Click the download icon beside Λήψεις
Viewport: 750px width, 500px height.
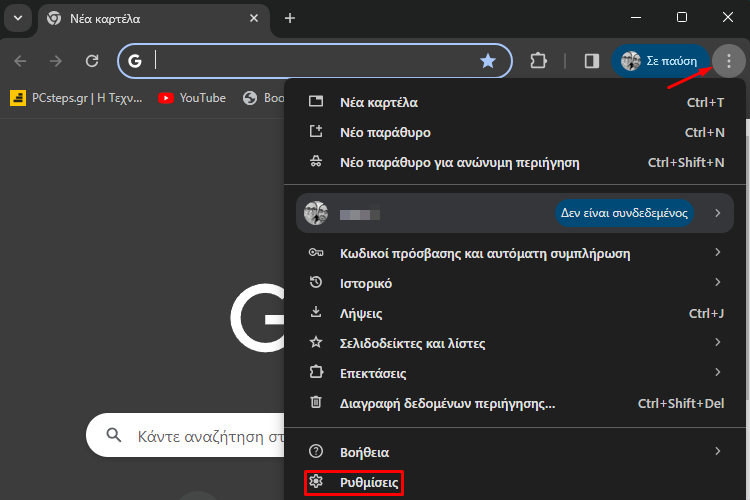316,312
